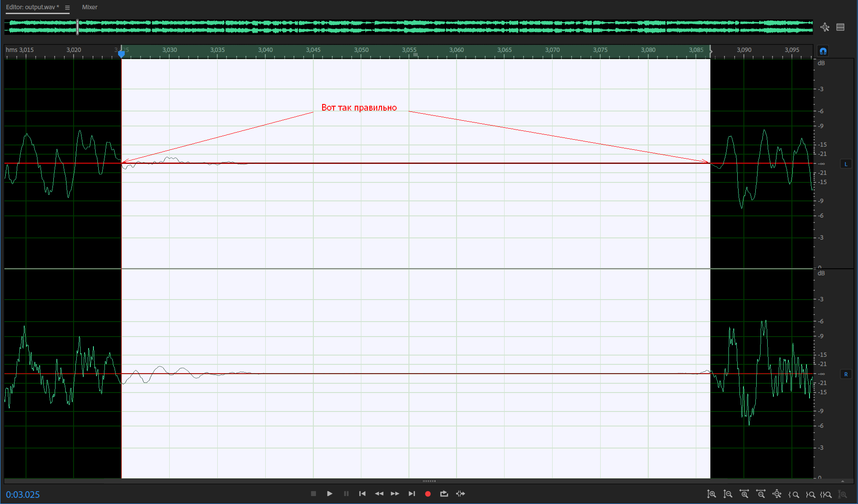Zoom out amplitude
Image resolution: width=858 pixels, height=504 pixels.
pyautogui.click(x=728, y=494)
